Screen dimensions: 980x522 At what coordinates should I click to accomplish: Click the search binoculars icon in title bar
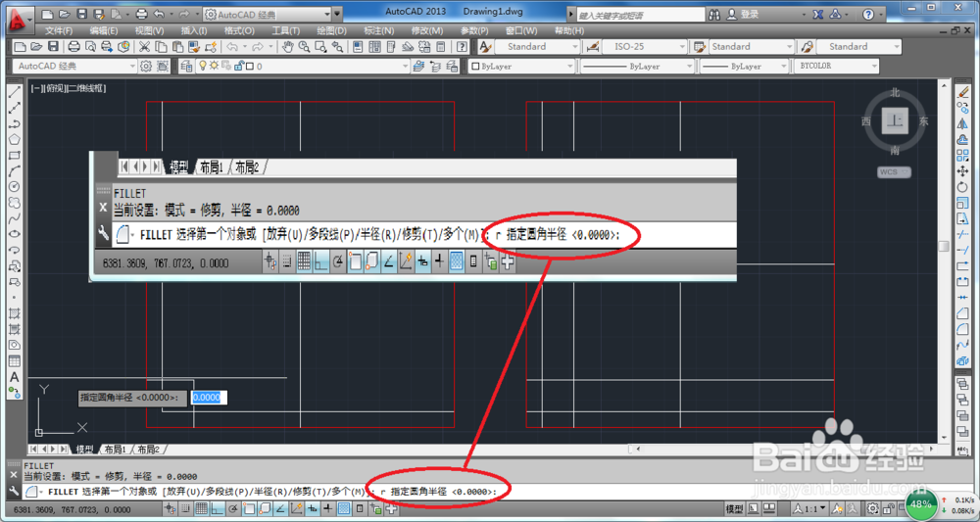coord(715,15)
